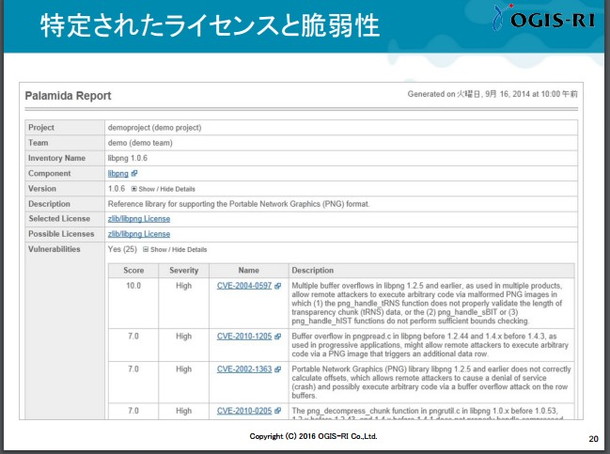
Task: Open CVE-2010-0205 link
Action: click(x=244, y=411)
